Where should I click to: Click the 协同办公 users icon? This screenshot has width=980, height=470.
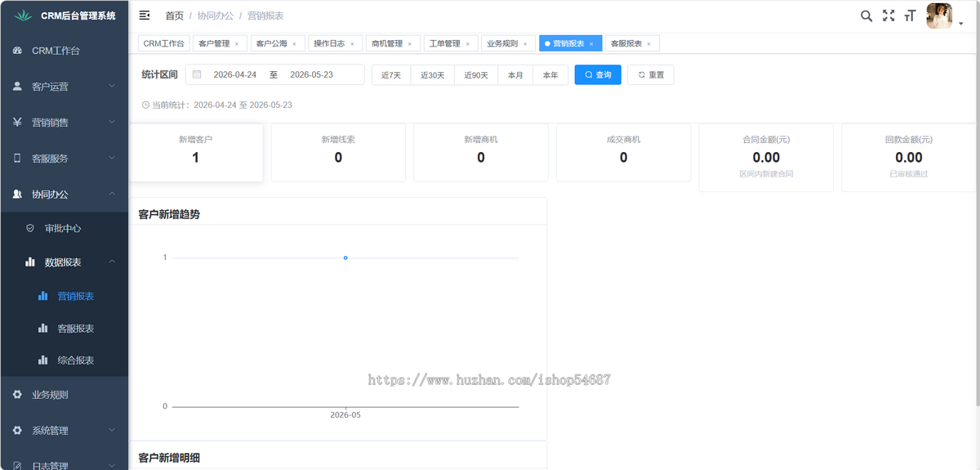(17, 194)
